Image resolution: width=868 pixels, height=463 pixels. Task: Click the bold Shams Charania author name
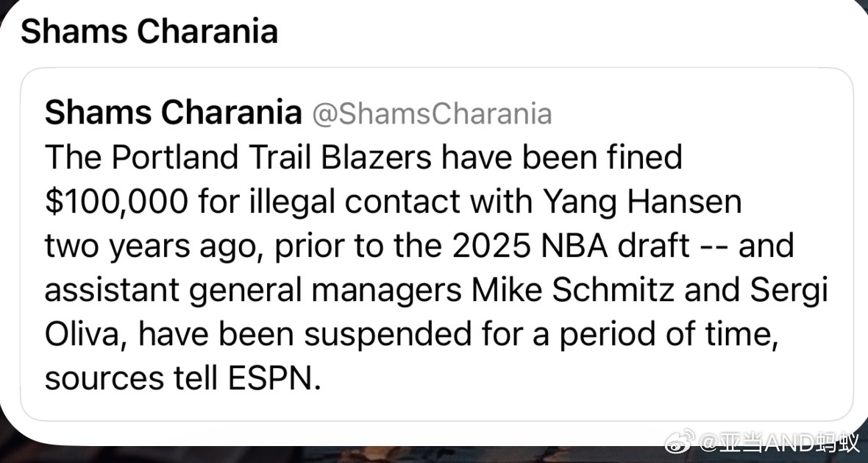click(x=174, y=113)
